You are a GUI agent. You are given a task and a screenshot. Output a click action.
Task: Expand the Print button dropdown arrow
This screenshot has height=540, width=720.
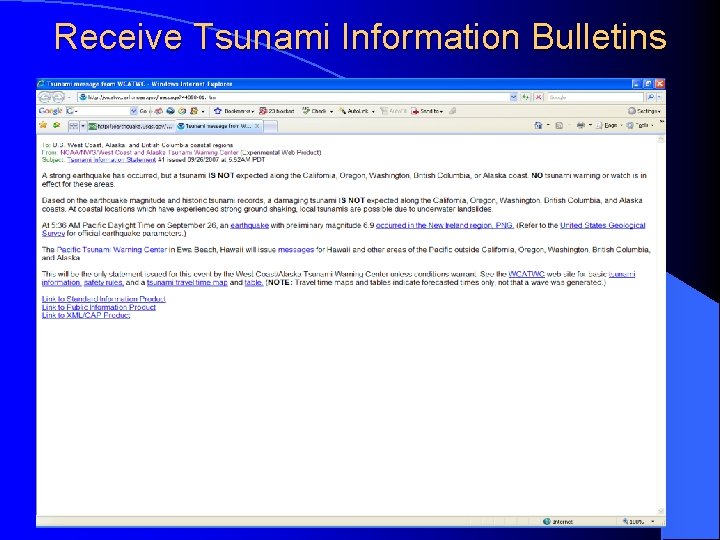[x=590, y=125]
